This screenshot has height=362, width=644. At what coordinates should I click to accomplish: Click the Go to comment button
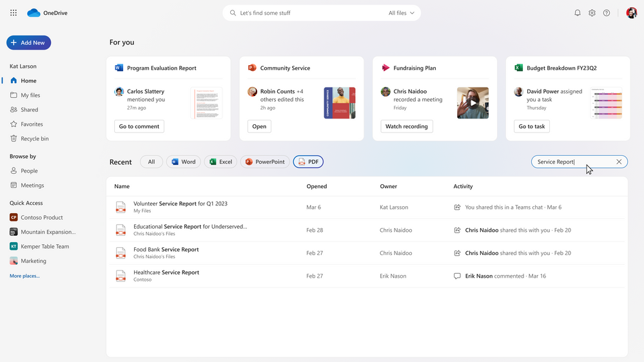tap(139, 126)
